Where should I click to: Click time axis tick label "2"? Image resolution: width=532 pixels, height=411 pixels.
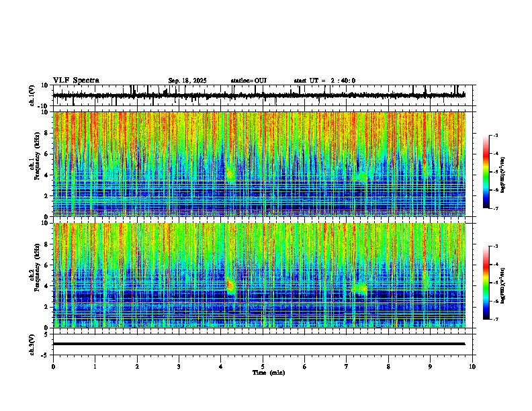click(137, 367)
